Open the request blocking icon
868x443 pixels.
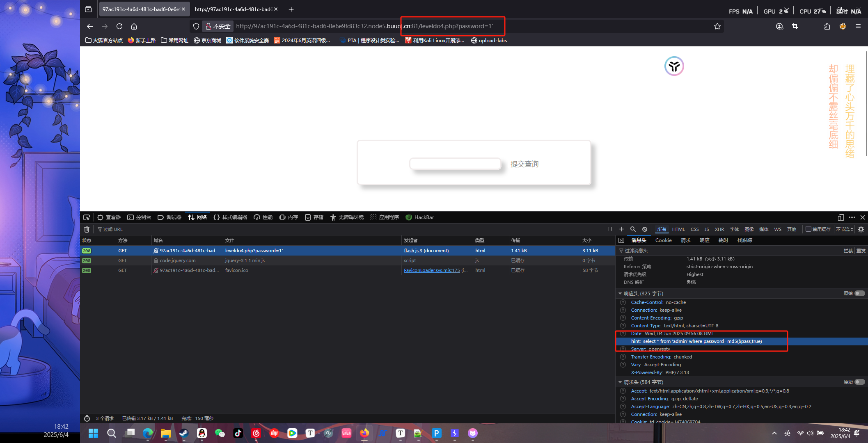pyautogui.click(x=645, y=229)
